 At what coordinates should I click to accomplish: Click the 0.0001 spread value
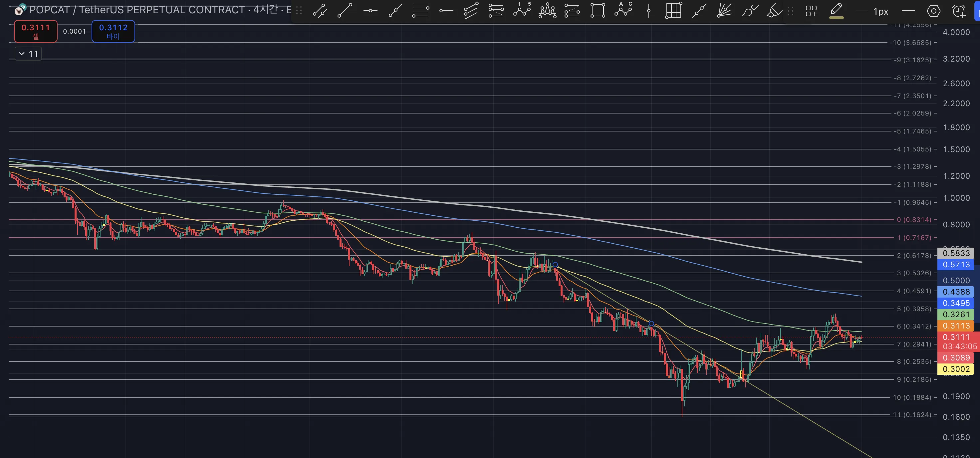click(75, 32)
